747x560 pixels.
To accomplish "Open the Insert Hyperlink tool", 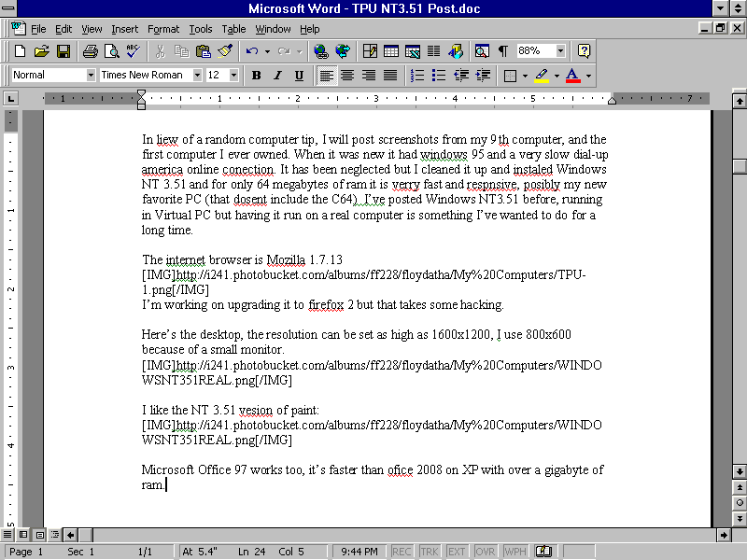I will click(321, 51).
